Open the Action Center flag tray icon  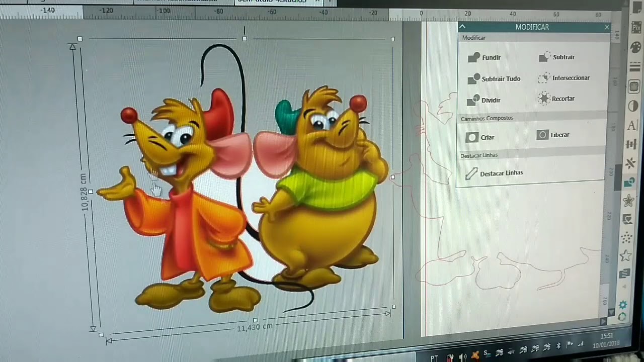click(570, 345)
